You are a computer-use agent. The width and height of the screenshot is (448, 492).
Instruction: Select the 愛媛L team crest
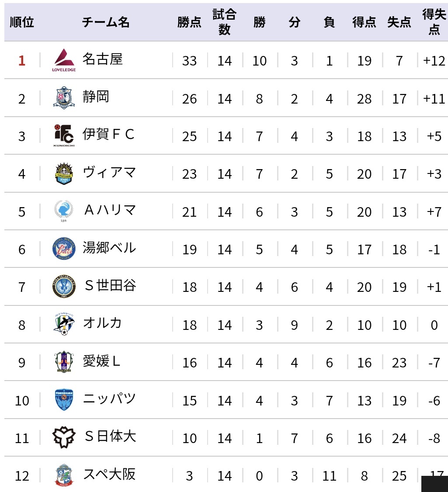[x=64, y=362]
